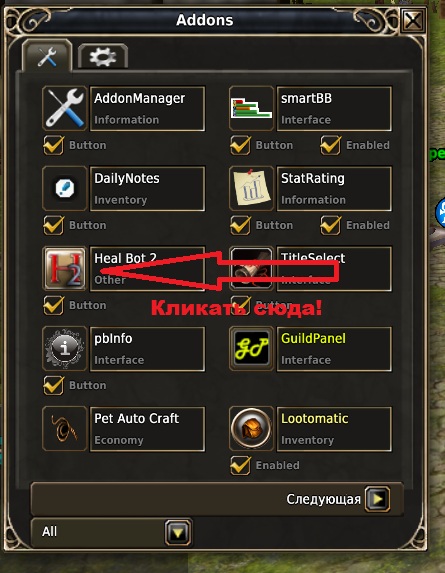Open the smartBB bar chart icon
The height and width of the screenshot is (573, 445).
point(251,109)
